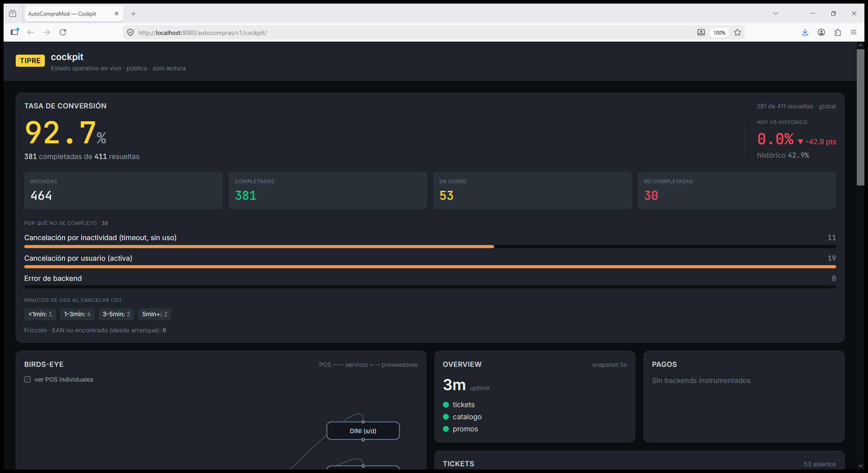Click the green status dot next to promos
Image resolution: width=868 pixels, height=473 pixels.
point(446,429)
